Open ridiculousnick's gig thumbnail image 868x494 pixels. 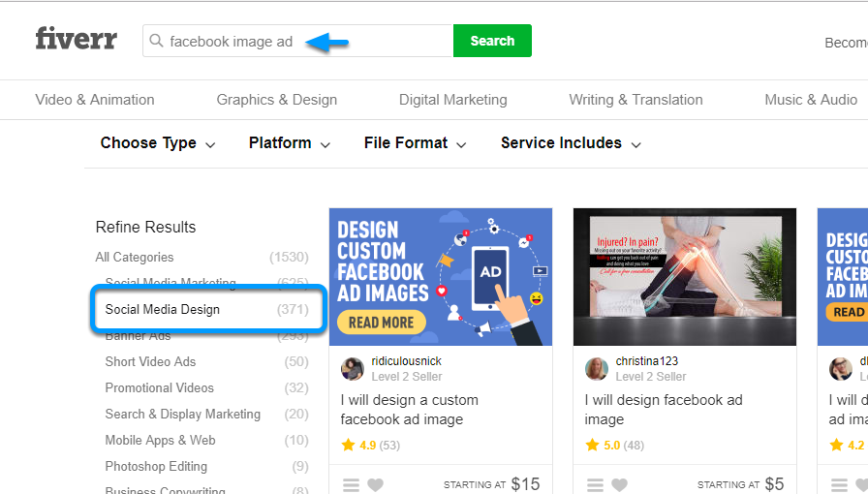(x=441, y=277)
